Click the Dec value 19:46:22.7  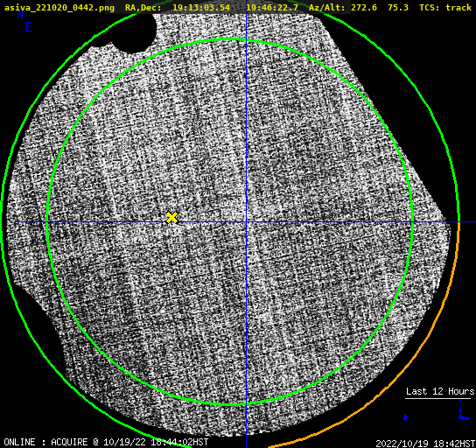click(x=272, y=7)
